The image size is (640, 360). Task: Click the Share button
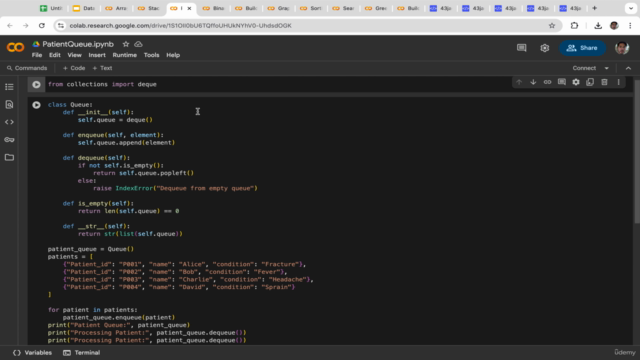pos(582,48)
